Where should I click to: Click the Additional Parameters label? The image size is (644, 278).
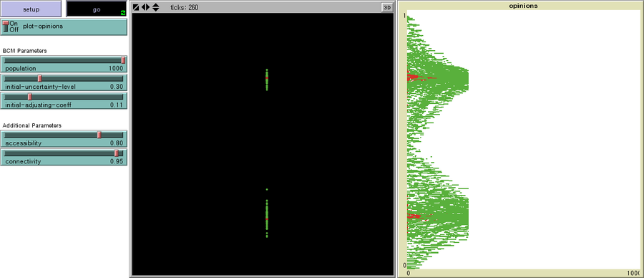coord(32,125)
